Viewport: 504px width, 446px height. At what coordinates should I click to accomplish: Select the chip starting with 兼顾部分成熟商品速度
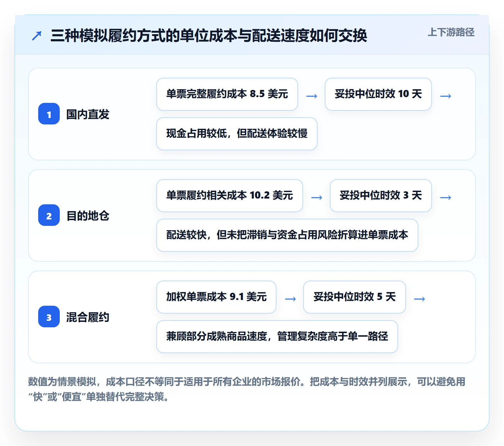pyautogui.click(x=277, y=337)
